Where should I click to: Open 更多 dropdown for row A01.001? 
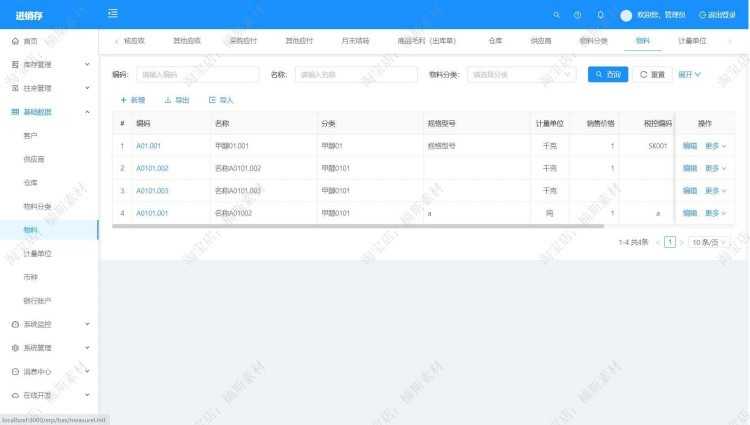tap(716, 146)
